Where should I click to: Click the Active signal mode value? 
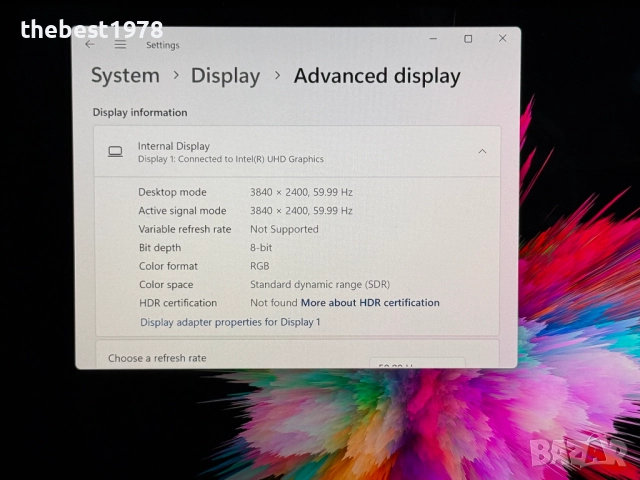tap(301, 211)
